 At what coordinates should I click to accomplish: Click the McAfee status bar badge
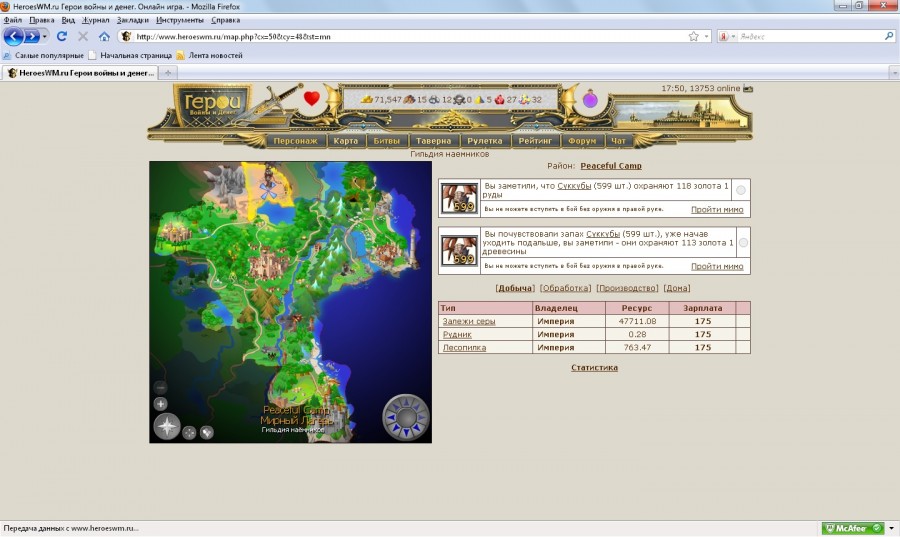click(853, 528)
